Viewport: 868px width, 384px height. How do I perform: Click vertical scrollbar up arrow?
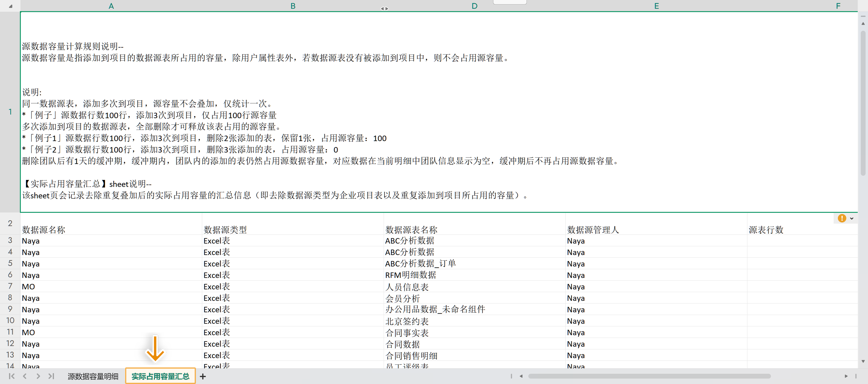pyautogui.click(x=863, y=23)
